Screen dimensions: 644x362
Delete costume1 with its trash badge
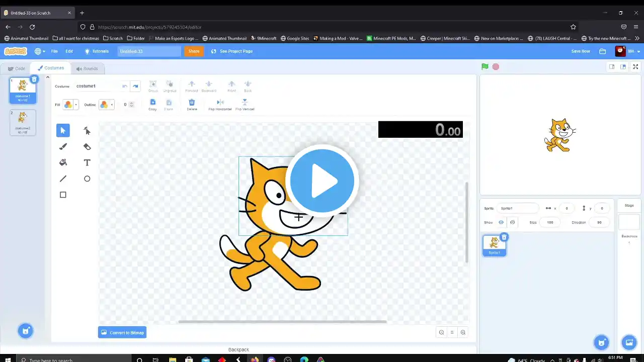[x=34, y=79]
